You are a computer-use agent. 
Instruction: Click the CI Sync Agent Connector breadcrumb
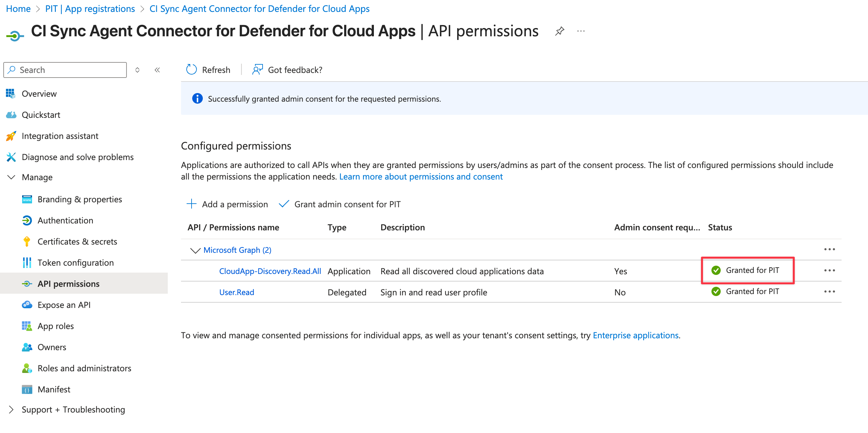[x=260, y=9]
